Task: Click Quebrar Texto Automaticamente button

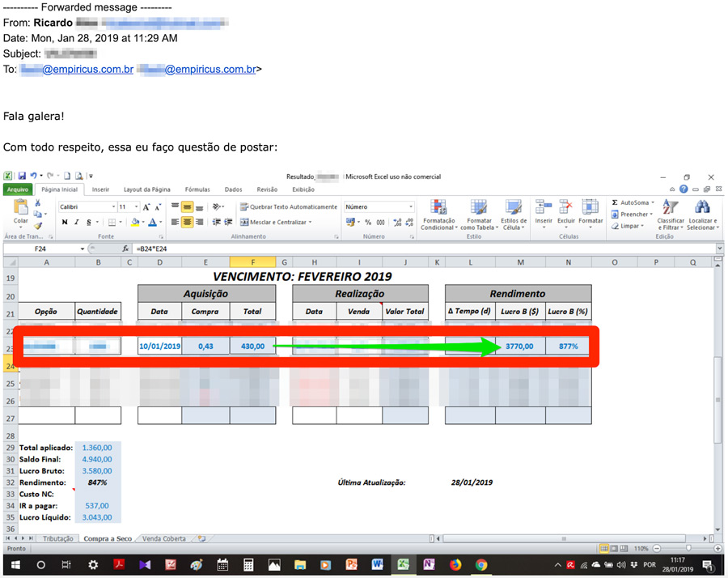Action: point(288,207)
